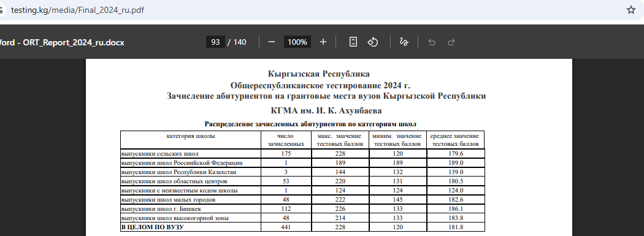The image size is (644, 236).
Task: Click the max score 222 for small towns
Action: pos(340,199)
